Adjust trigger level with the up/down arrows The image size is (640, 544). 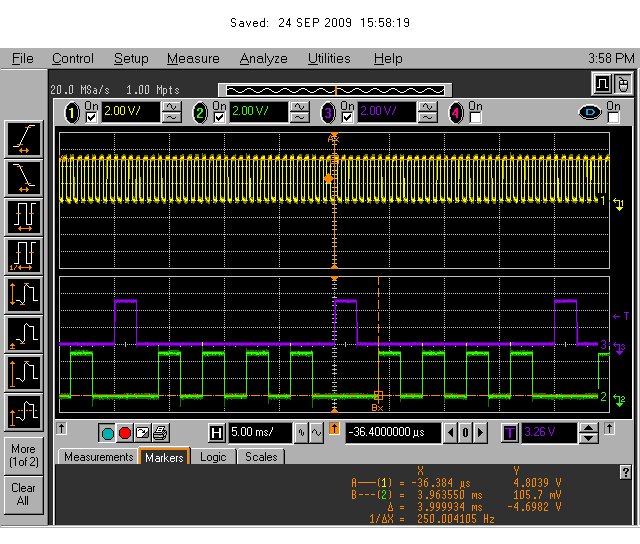click(589, 433)
